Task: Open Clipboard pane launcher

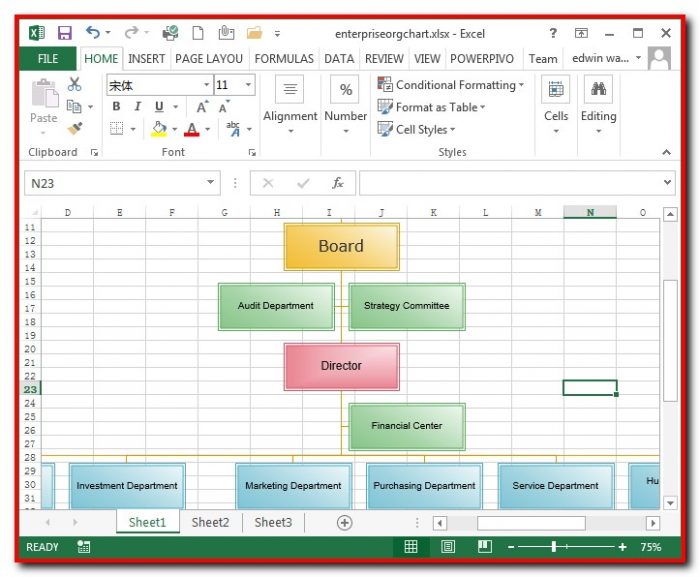Action: pyautogui.click(x=94, y=153)
